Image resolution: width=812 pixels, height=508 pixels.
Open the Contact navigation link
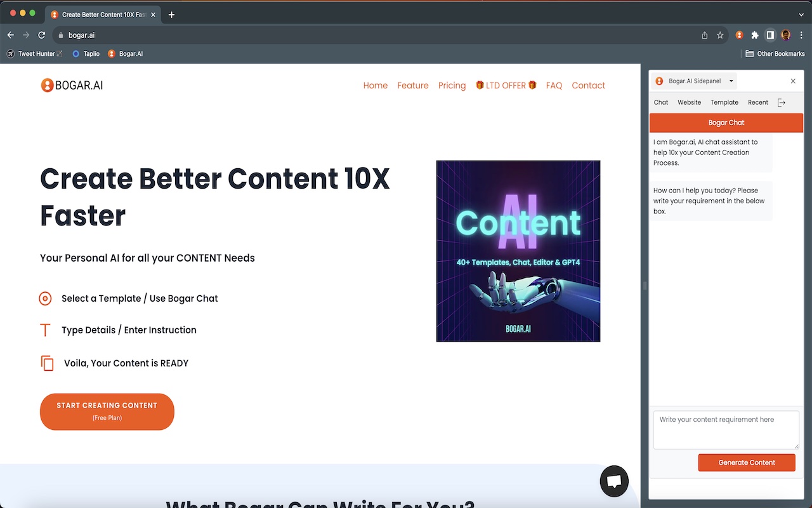[589, 85]
